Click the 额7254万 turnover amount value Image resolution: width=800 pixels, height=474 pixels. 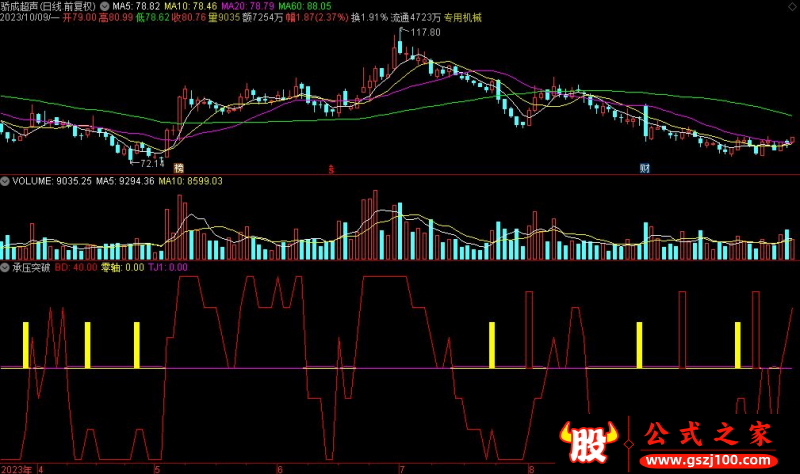pyautogui.click(x=263, y=17)
